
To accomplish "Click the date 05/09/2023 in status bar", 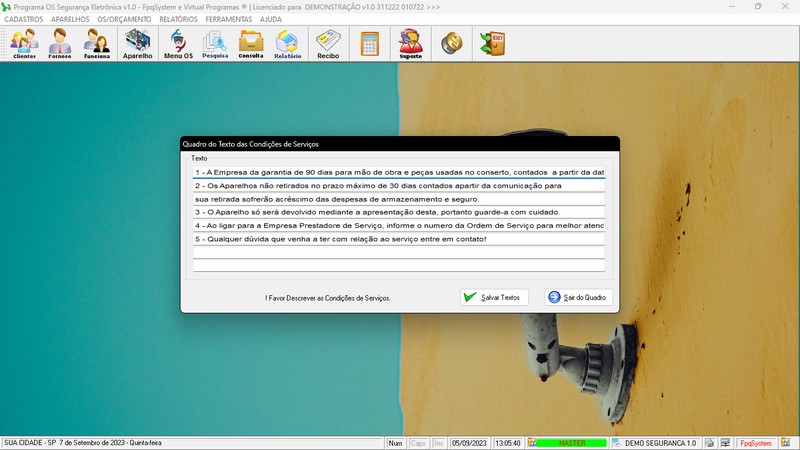I will coord(469,443).
